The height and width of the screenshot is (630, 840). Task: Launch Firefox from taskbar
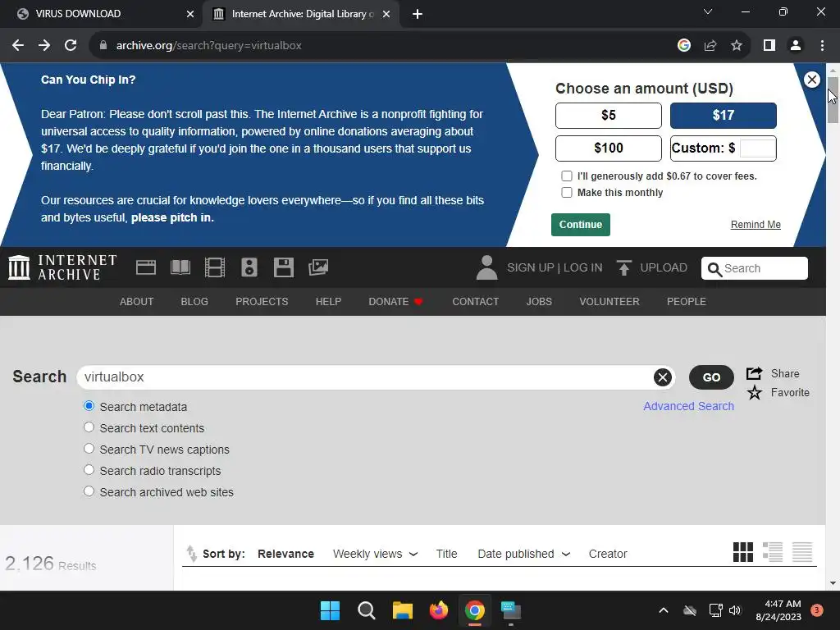(x=439, y=610)
